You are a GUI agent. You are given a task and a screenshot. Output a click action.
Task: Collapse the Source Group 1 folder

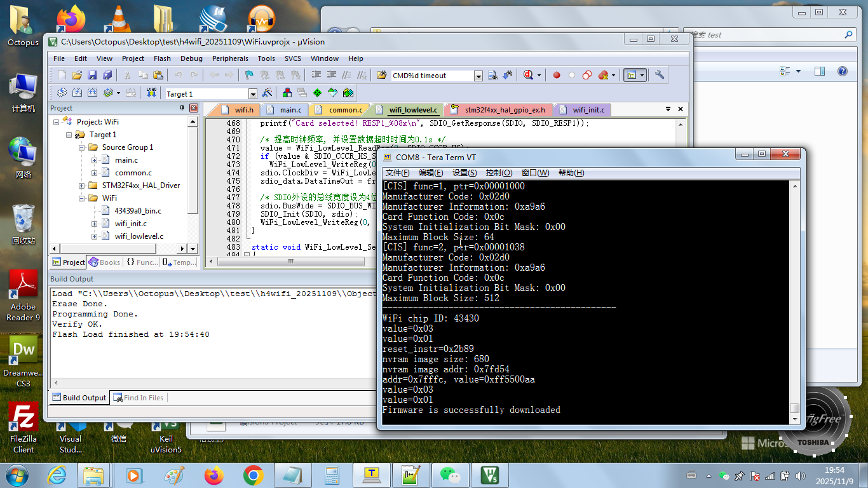tap(82, 147)
